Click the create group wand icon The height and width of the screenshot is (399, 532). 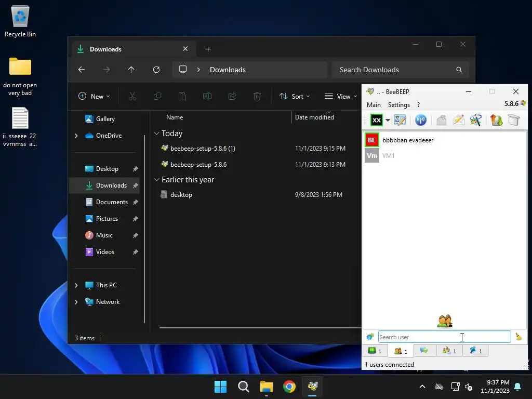pyautogui.click(x=476, y=120)
